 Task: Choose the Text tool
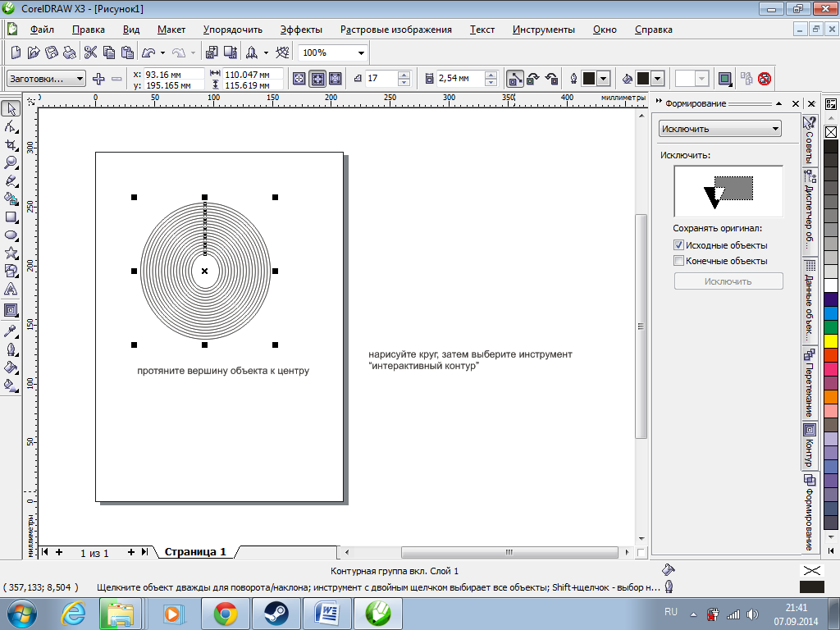(x=11, y=290)
